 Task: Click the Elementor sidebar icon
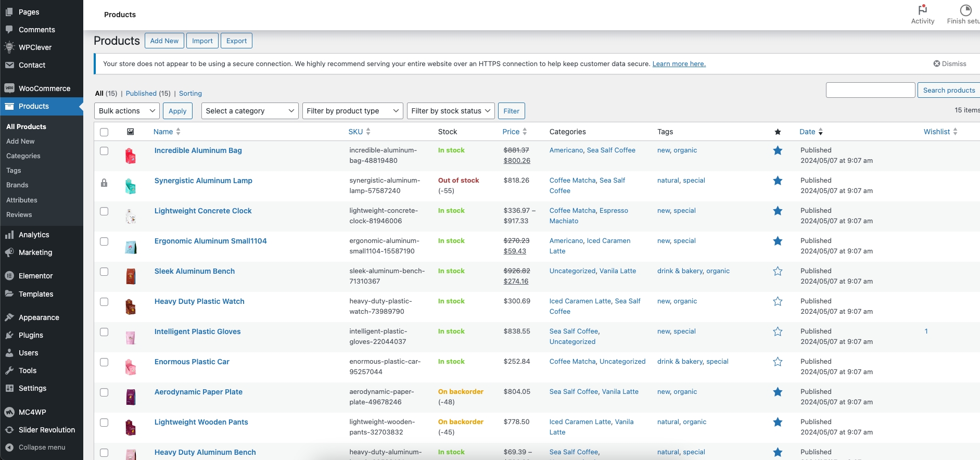point(9,276)
